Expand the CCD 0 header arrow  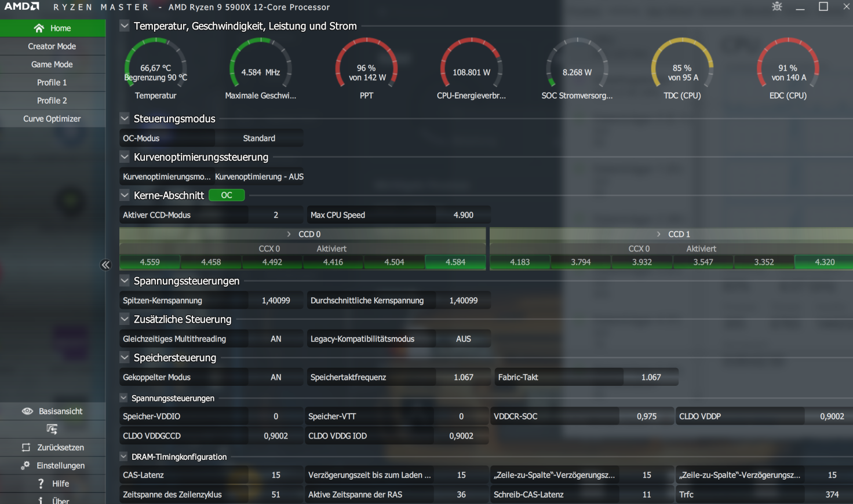point(289,234)
